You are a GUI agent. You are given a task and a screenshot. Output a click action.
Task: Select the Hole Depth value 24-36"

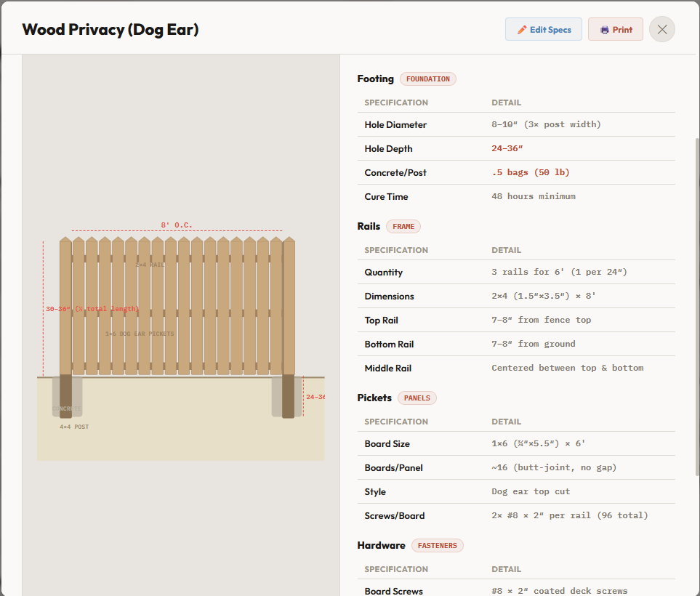pyautogui.click(x=507, y=148)
